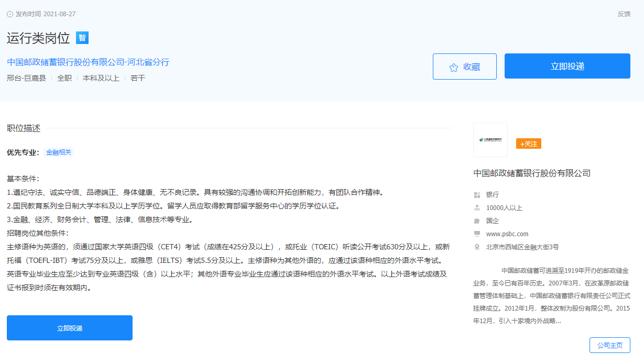Click the company logo thumbnail

[x=490, y=140]
